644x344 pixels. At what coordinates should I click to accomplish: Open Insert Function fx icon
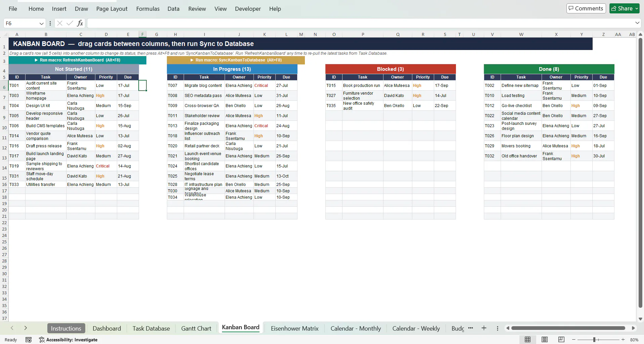tap(80, 23)
